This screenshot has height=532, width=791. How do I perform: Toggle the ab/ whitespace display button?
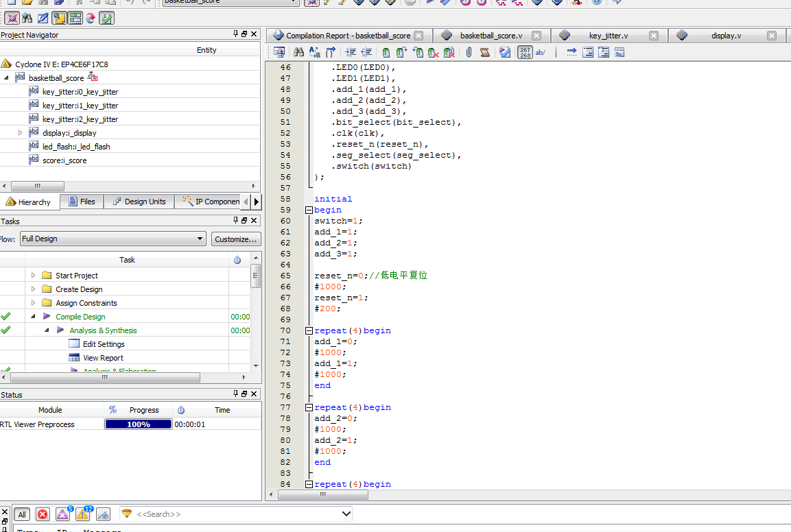[x=541, y=52]
